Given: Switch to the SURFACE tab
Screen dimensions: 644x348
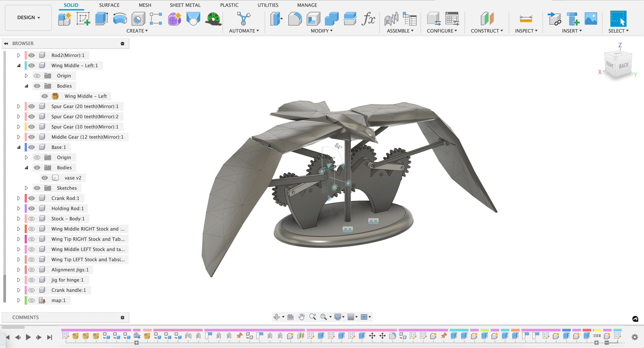Looking at the screenshot, I should pyautogui.click(x=109, y=5).
